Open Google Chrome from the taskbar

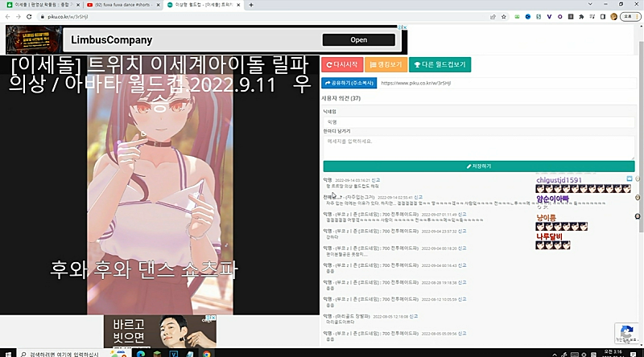pyautogui.click(x=207, y=354)
